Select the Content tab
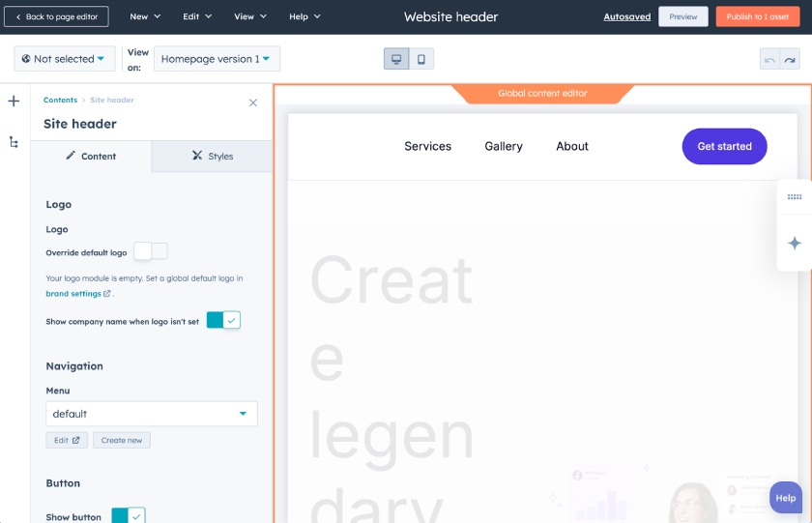812x523 pixels. click(x=91, y=156)
